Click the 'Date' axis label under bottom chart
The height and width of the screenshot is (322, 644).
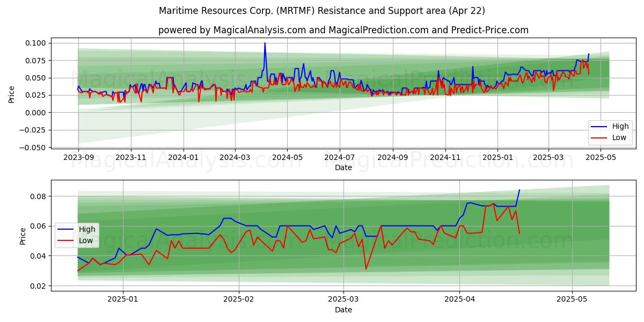(x=343, y=310)
